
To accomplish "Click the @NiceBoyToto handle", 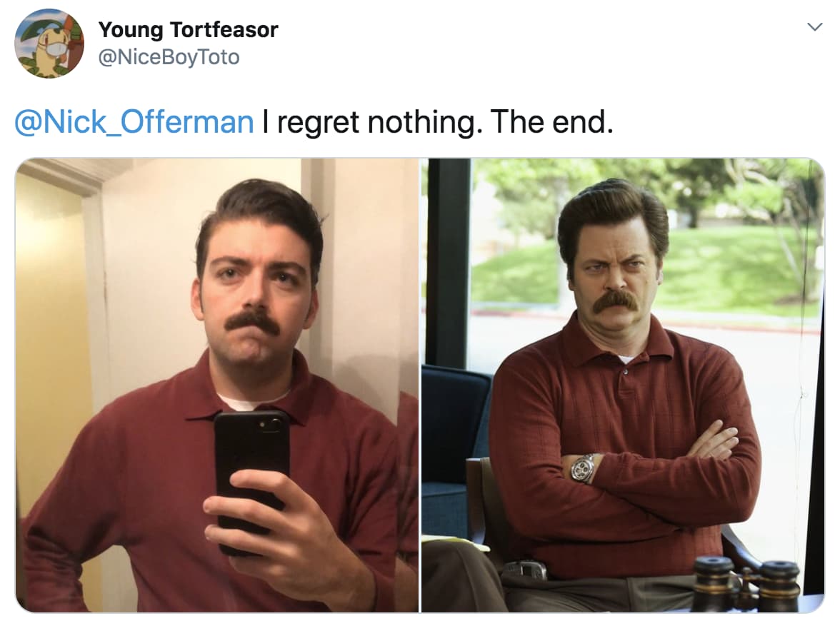I will 169,56.
